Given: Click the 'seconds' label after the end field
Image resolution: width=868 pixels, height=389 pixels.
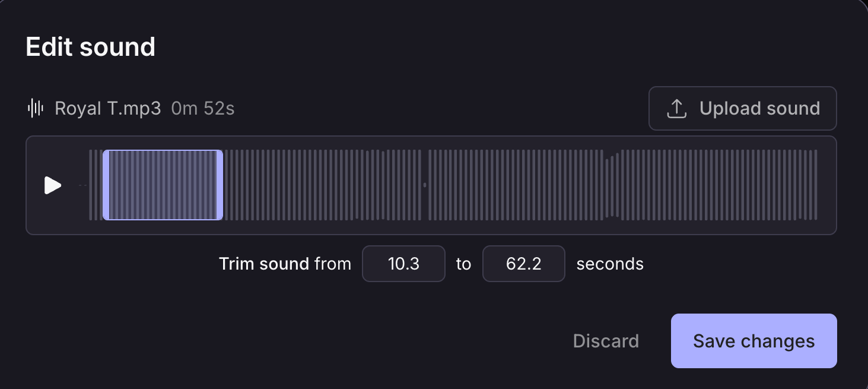Looking at the screenshot, I should coord(610,264).
